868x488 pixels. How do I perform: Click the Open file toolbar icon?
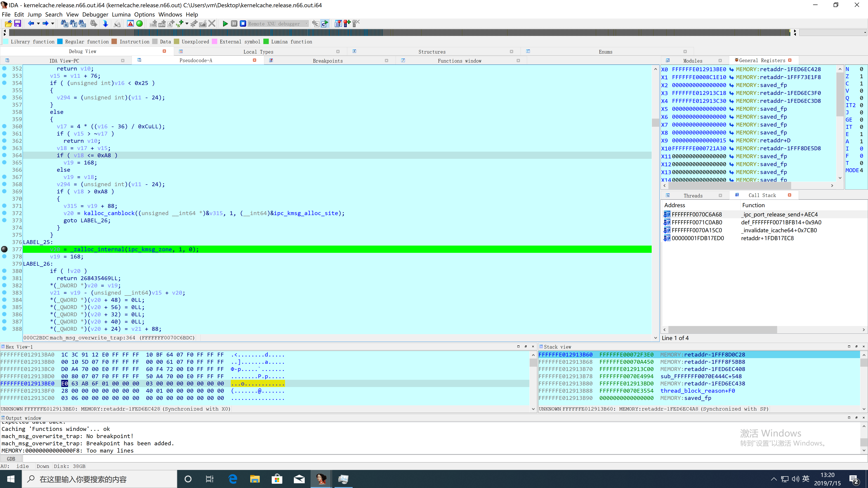(x=8, y=23)
